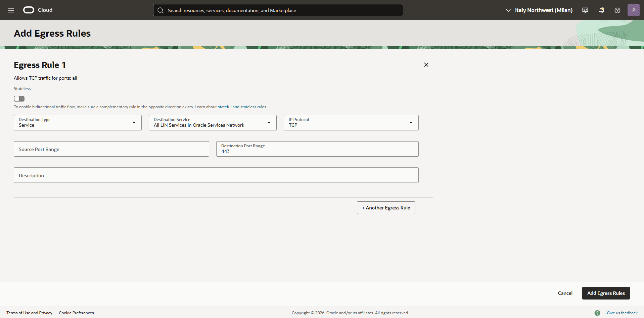Open the Destination Service dropdown
Viewport: 644px width, 318px height.
point(213,123)
